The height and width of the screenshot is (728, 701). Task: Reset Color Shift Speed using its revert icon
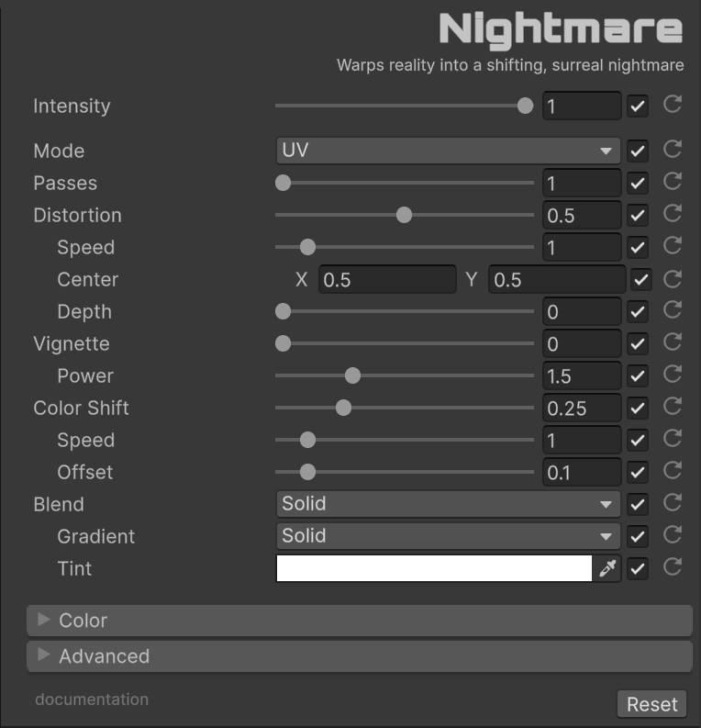[673, 438]
